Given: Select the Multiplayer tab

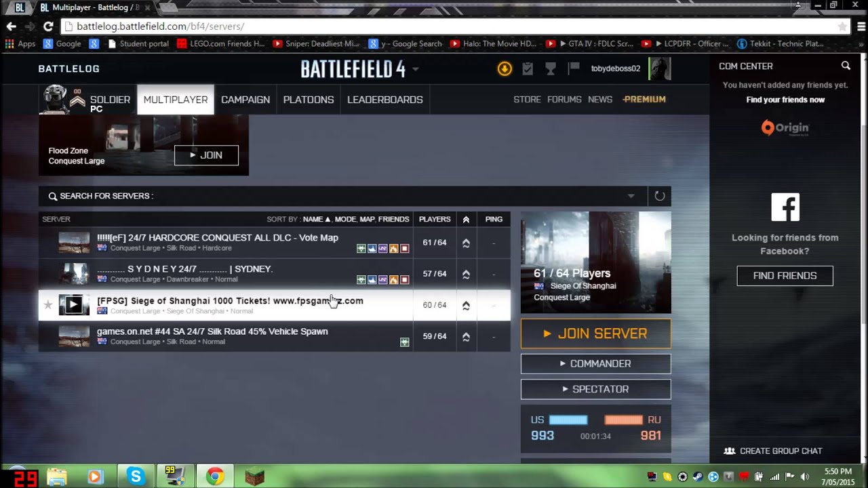Looking at the screenshot, I should (x=176, y=100).
